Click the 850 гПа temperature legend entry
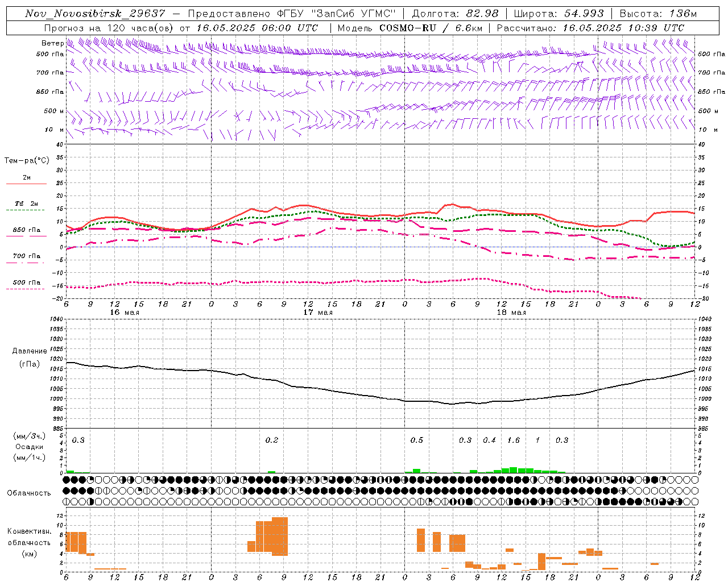728x582 pixels. 27,230
